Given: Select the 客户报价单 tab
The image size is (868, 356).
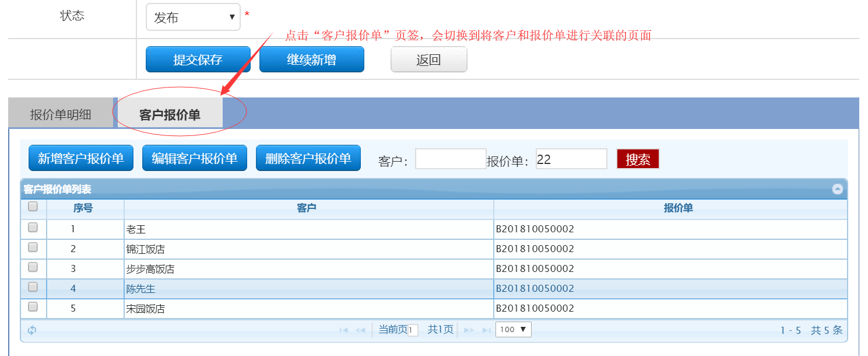Looking at the screenshot, I should pyautogui.click(x=170, y=115).
